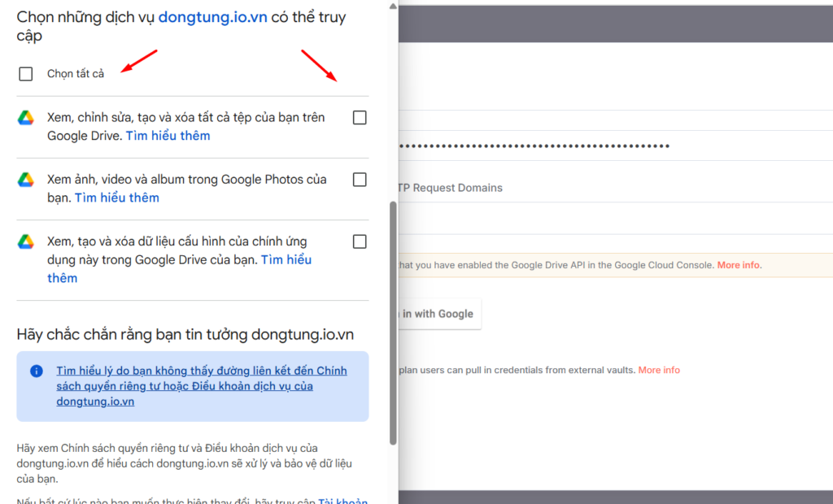Click the consent panel scrollbar thumb
This screenshot has width=833, height=504.
tap(393, 323)
